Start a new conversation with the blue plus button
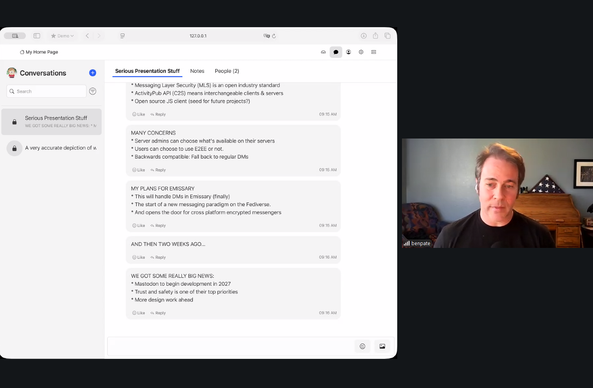This screenshot has height=388, width=593. [x=93, y=73]
